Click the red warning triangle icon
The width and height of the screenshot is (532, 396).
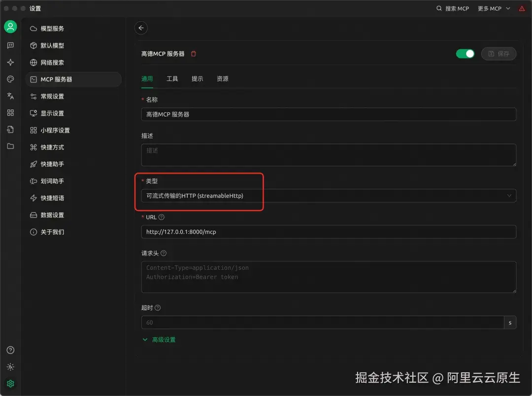522,8
